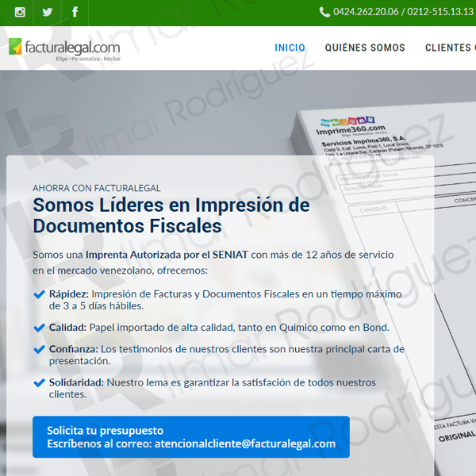Go to the INICIO menu item

point(290,48)
